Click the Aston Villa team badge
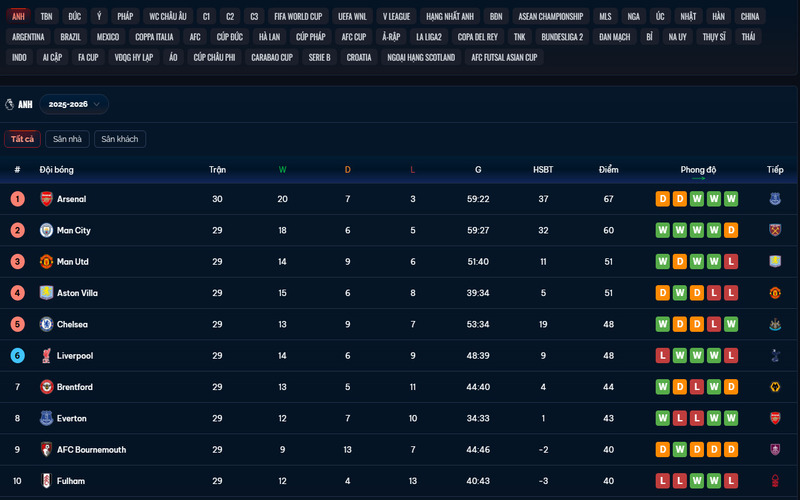 coord(46,293)
